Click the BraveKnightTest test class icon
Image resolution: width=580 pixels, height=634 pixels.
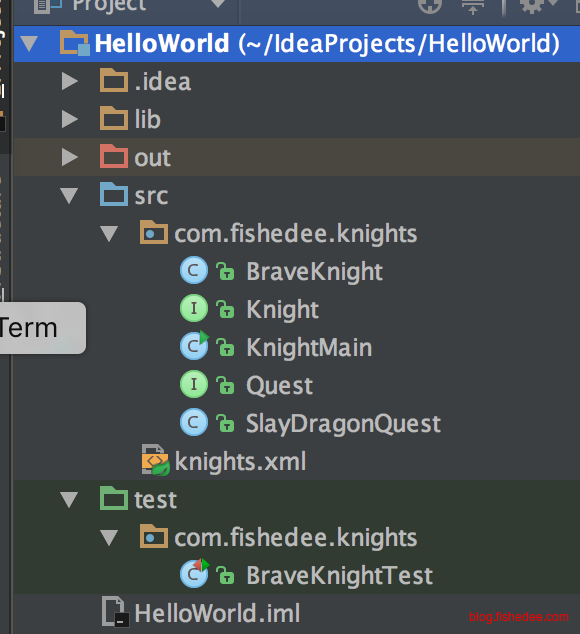tap(195, 573)
